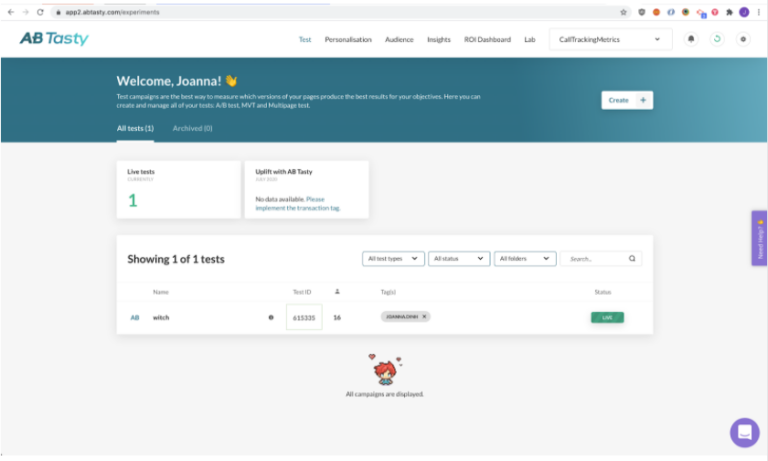768x461 pixels.
Task: Click the search magnifier icon in tests filter
Action: tap(632, 258)
